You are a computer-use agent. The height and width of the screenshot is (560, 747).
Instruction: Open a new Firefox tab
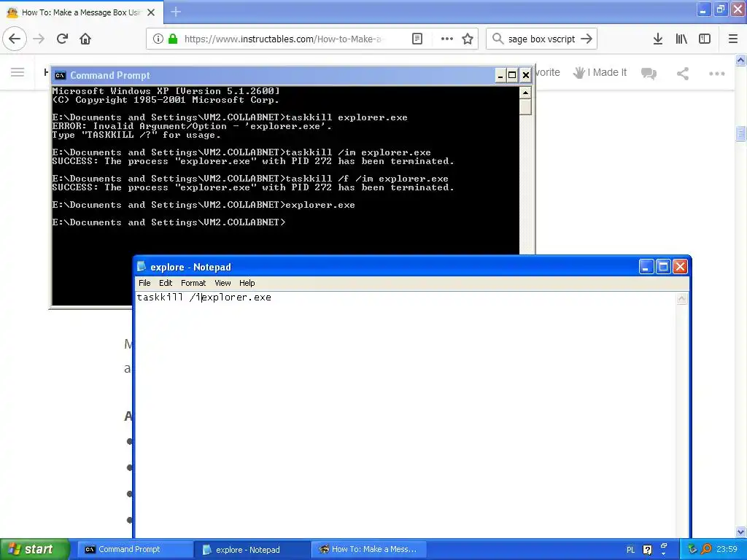176,12
